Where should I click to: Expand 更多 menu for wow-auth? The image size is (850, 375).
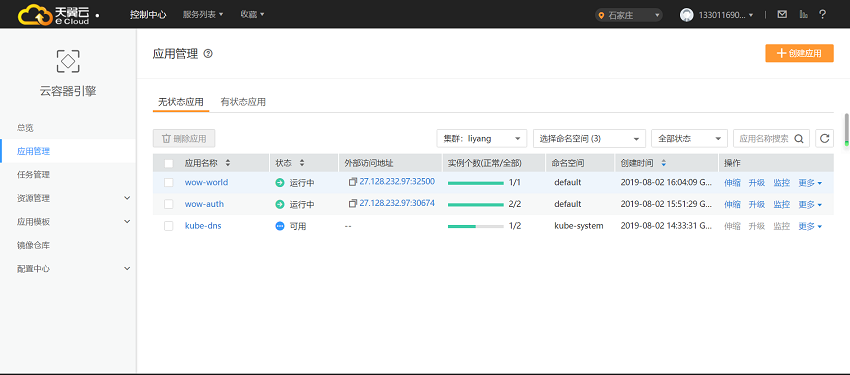(x=810, y=204)
